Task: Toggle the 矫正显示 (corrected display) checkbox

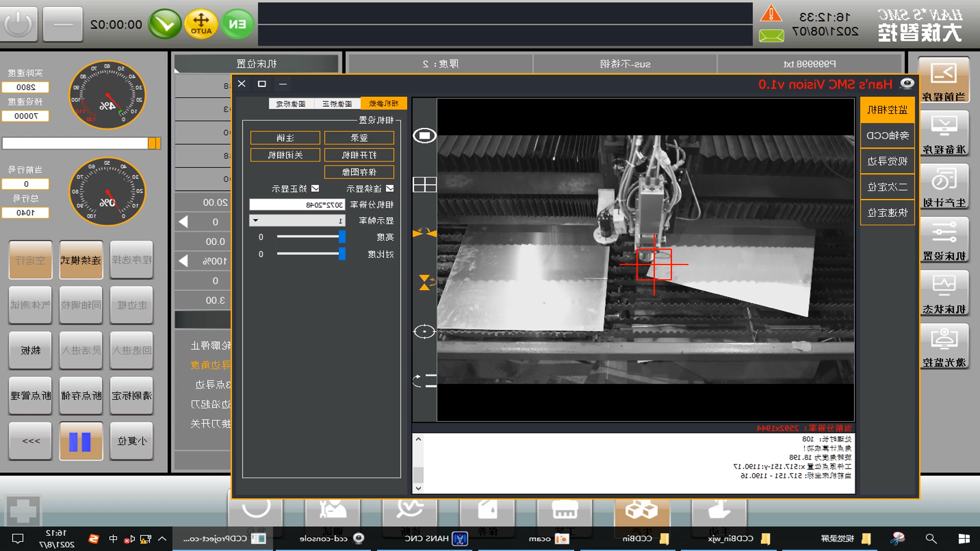Action: click(315, 188)
